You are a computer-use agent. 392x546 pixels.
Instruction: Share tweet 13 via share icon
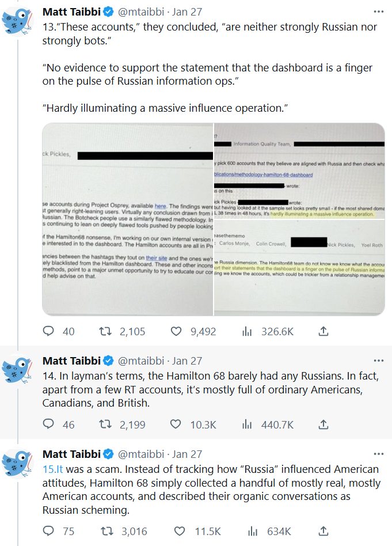click(x=324, y=331)
